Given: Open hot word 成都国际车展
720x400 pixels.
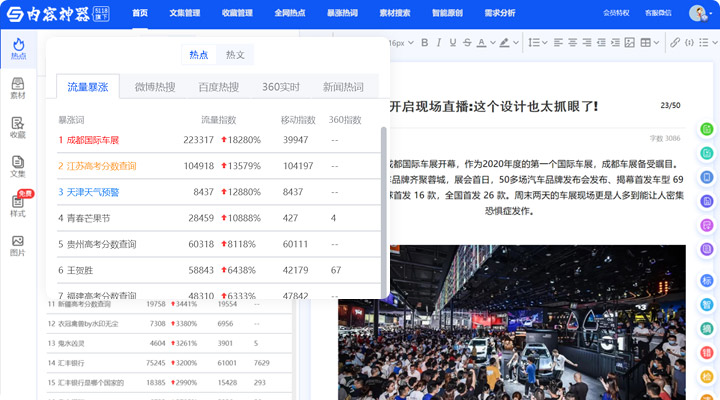Looking at the screenshot, I should (93, 140).
